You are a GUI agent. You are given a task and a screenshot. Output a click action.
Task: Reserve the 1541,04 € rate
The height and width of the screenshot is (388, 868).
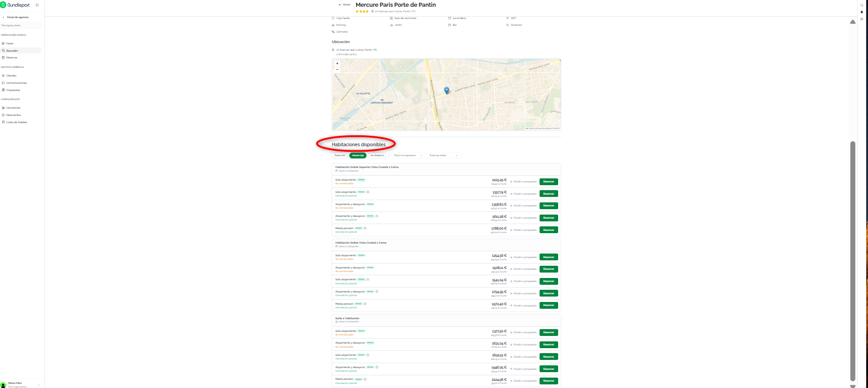[549, 281]
